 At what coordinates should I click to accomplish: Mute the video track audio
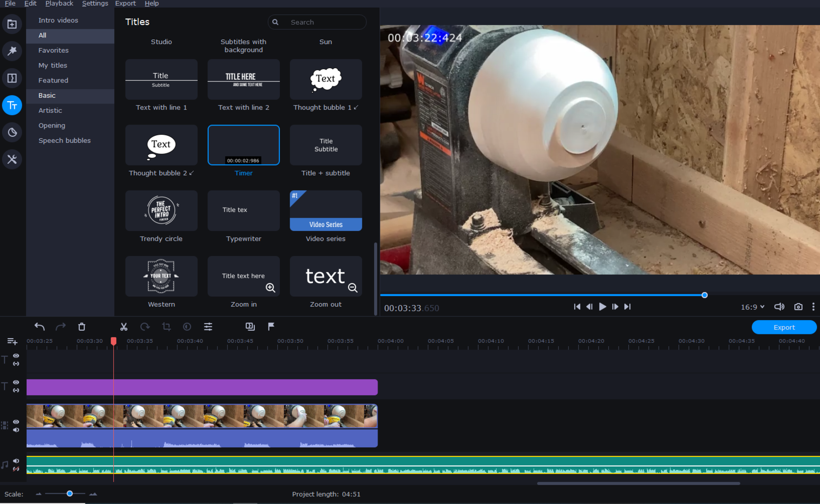coord(16,430)
